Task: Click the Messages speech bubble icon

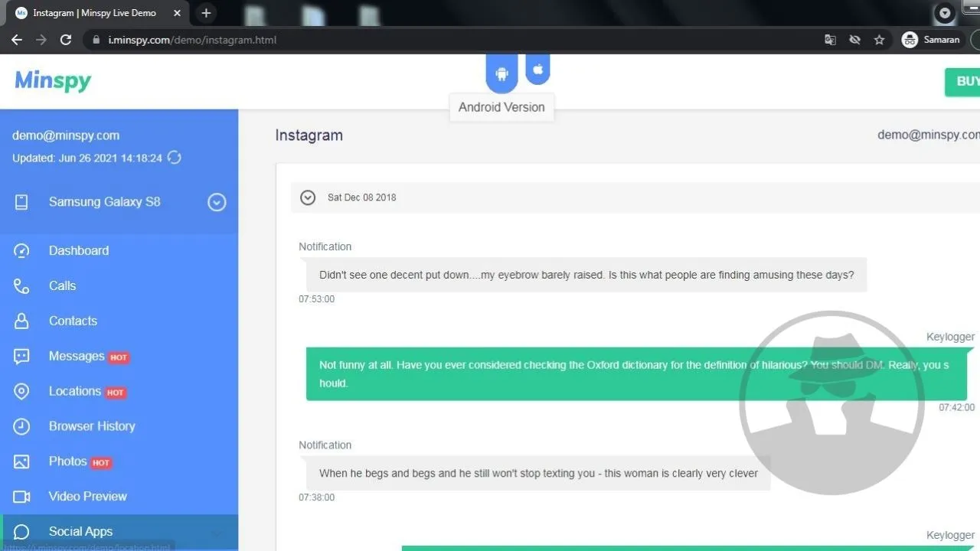Action: coord(21,357)
